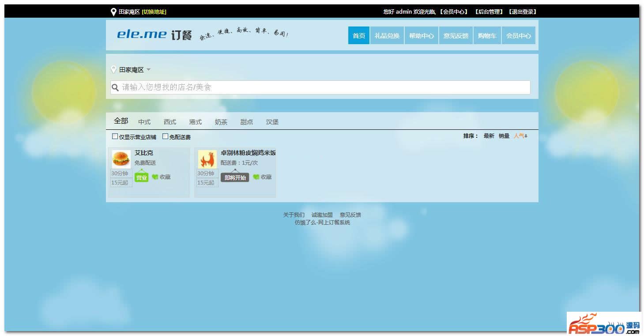Open the 帮助中心 navigation item
The width and height of the screenshot is (644, 336).
click(422, 35)
